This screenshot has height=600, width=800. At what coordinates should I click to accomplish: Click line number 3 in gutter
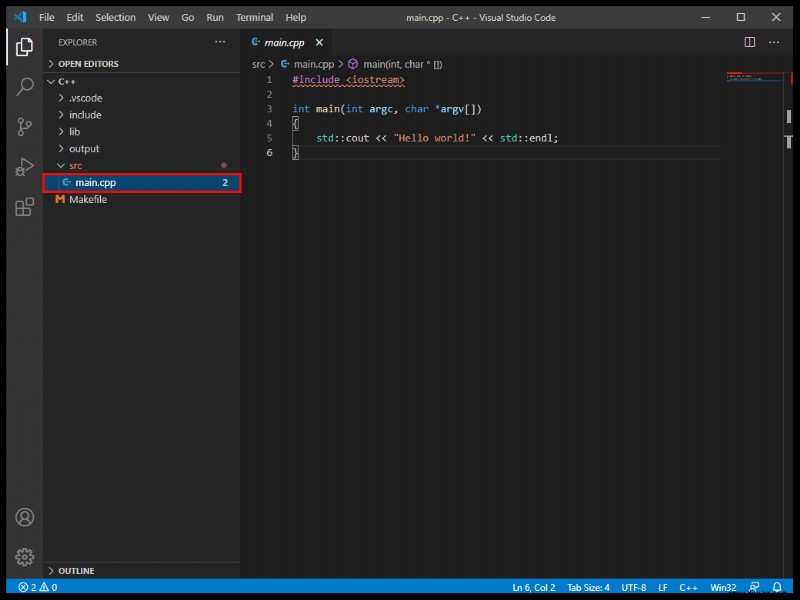(269, 109)
